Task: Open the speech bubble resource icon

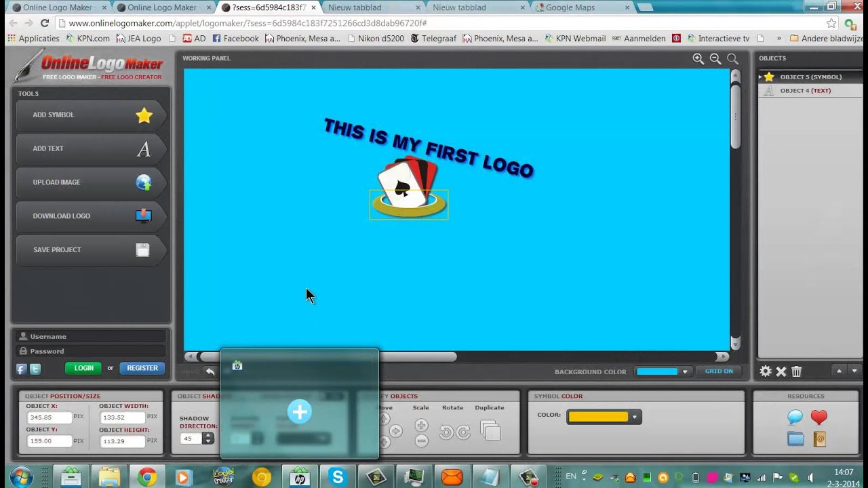Action: 795,418
